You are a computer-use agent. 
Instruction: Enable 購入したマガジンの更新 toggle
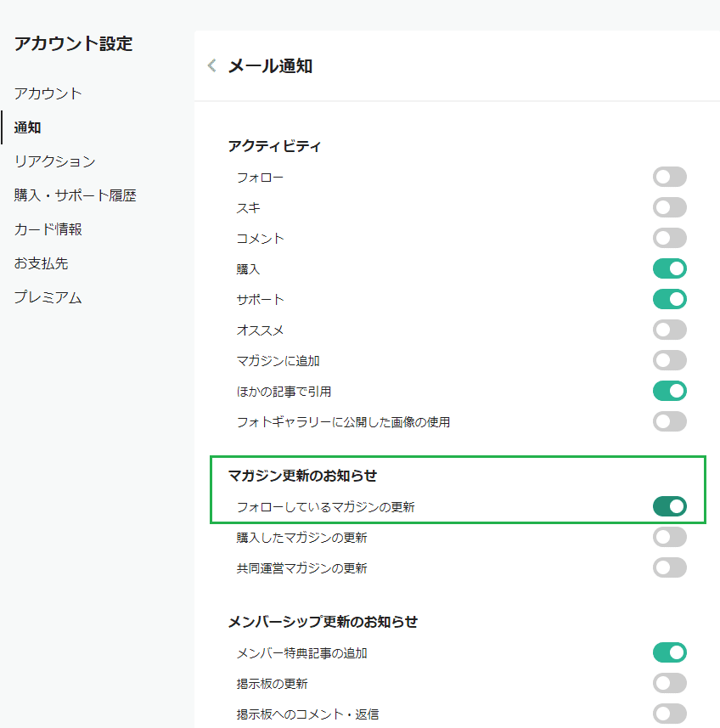[x=669, y=538]
